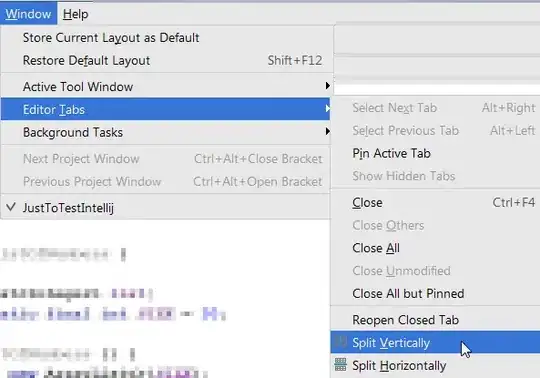540x378 pixels.
Task: Click the Split Horizontally menu entry
Action: pyautogui.click(x=435, y=366)
